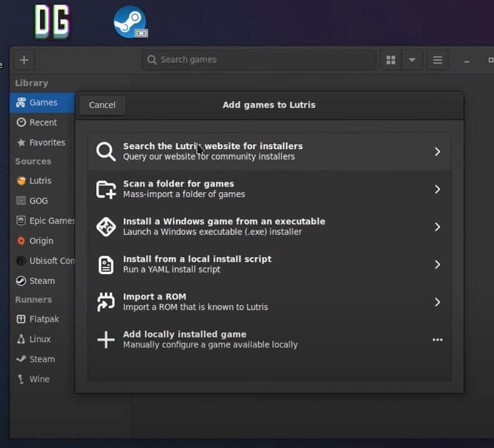Screen dimensions: 494x448
Task: Click the plus icon for locally installed game
Action: coord(106,339)
